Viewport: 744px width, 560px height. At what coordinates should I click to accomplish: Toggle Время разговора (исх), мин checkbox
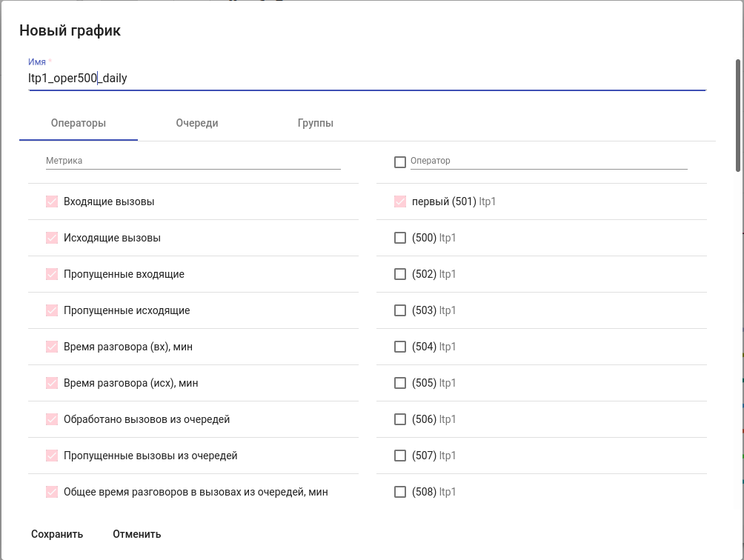click(52, 383)
